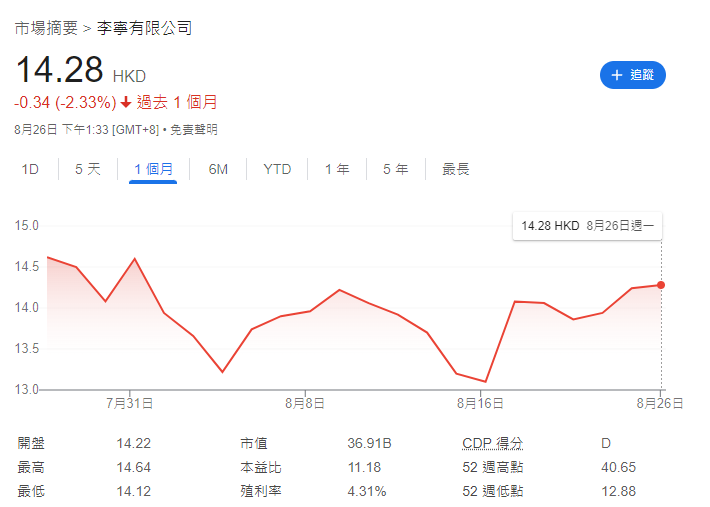This screenshot has width=710, height=507.
Task: Switch to the 5 年 range tab
Action: (x=395, y=170)
